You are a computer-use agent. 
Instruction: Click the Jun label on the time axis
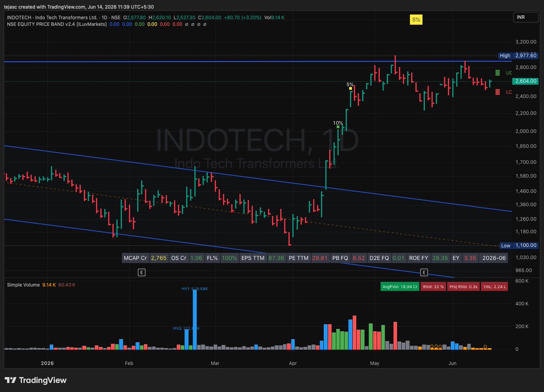[x=452, y=363]
